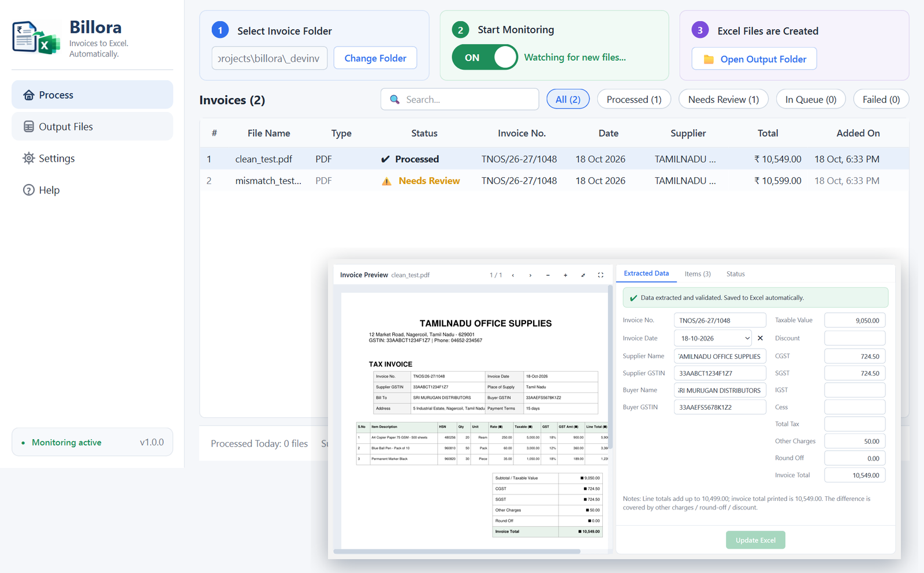Filter invoices by All (2)
The image size is (924, 573).
(x=568, y=99)
